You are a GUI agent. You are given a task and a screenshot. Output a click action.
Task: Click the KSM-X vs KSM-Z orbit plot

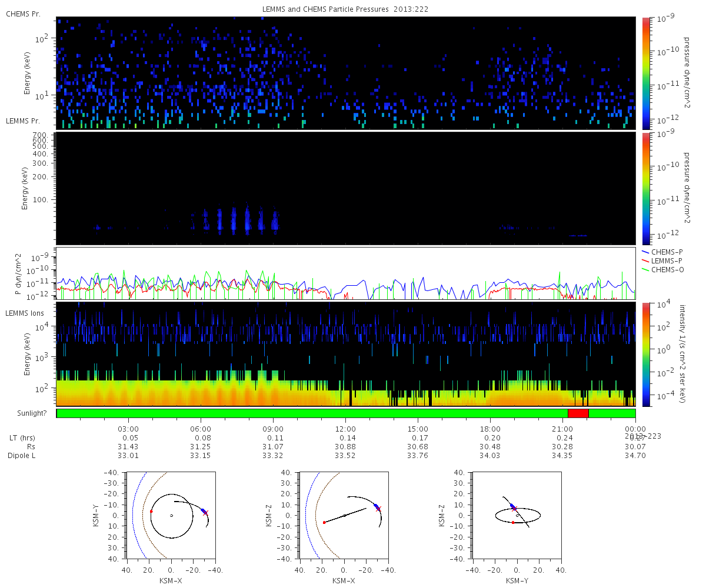pos(344,515)
